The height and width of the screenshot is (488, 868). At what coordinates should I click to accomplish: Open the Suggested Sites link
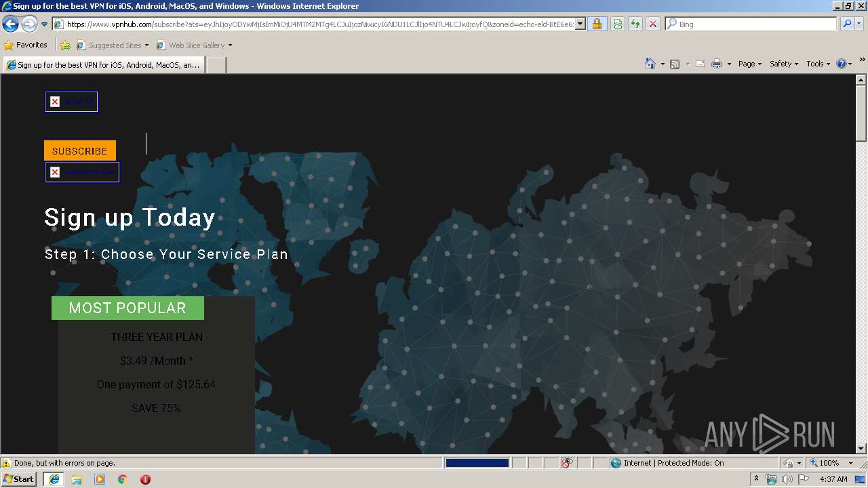pyautogui.click(x=112, y=45)
